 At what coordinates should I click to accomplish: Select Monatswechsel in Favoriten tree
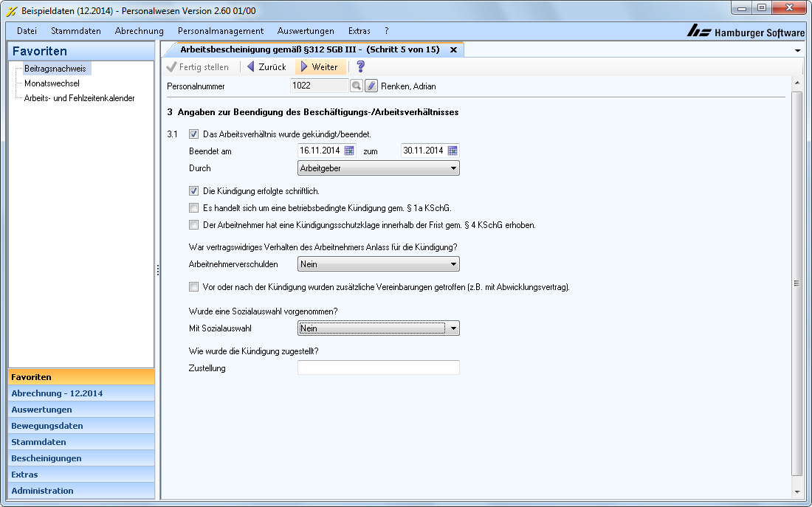pos(52,83)
